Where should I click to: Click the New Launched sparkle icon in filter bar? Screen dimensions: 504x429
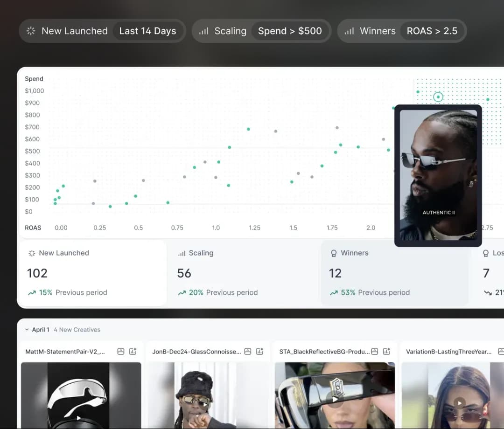(x=31, y=31)
